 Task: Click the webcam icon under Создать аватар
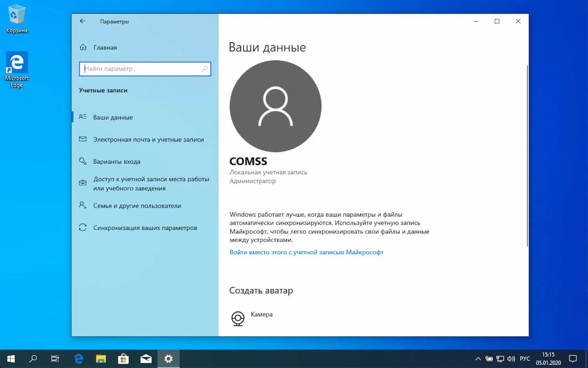(238, 318)
